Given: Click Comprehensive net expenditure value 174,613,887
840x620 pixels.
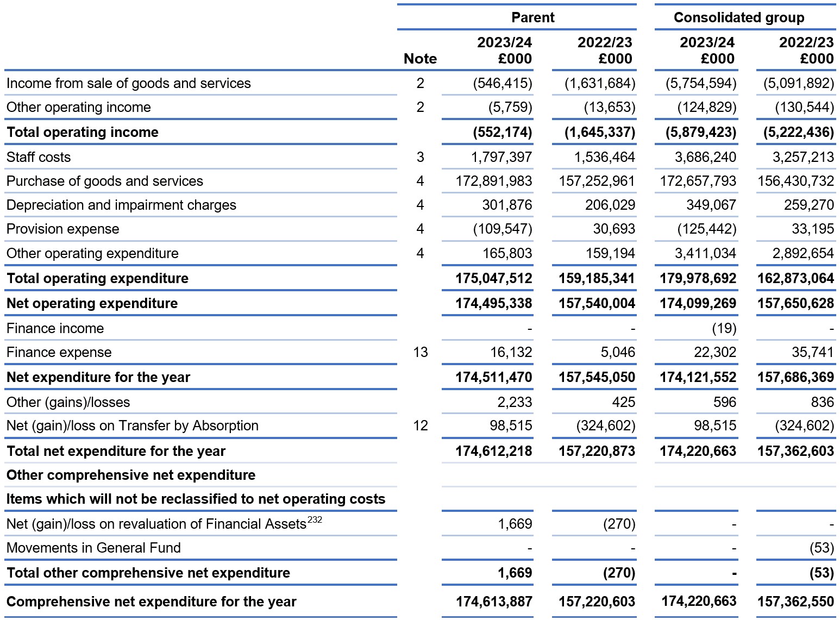Looking at the screenshot, I should 494,602.
